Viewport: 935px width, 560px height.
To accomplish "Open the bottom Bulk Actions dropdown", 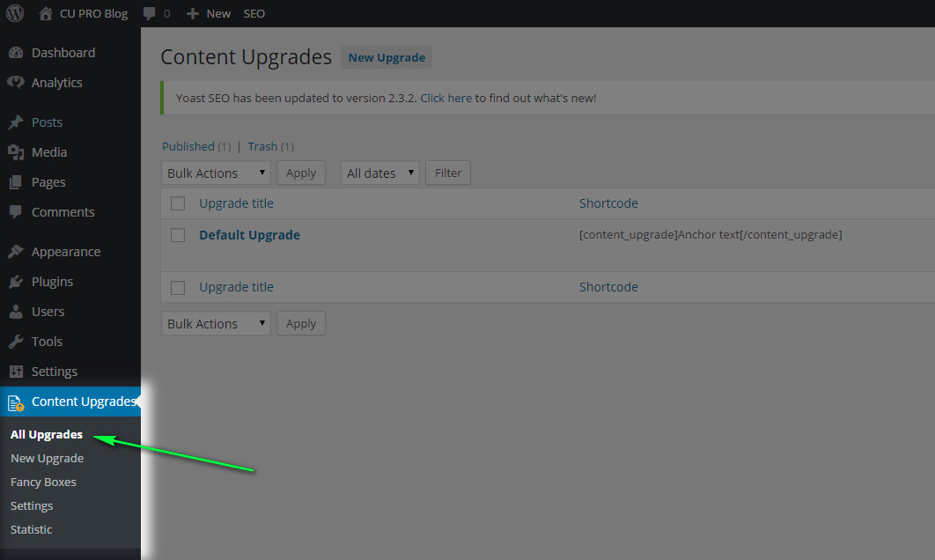I will (216, 323).
